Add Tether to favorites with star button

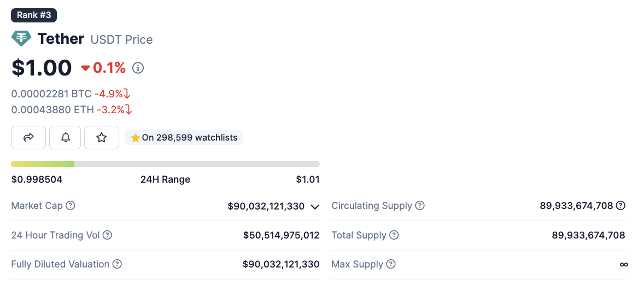102,138
